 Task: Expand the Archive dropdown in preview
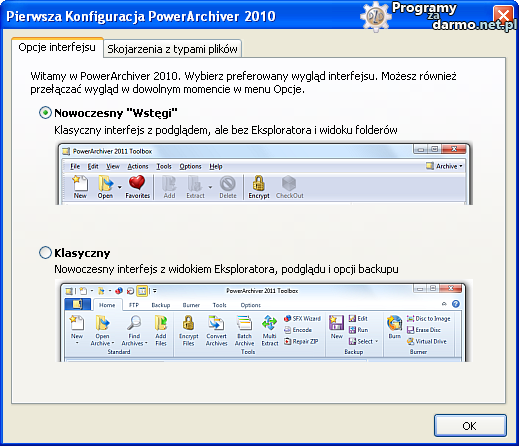(x=445, y=166)
